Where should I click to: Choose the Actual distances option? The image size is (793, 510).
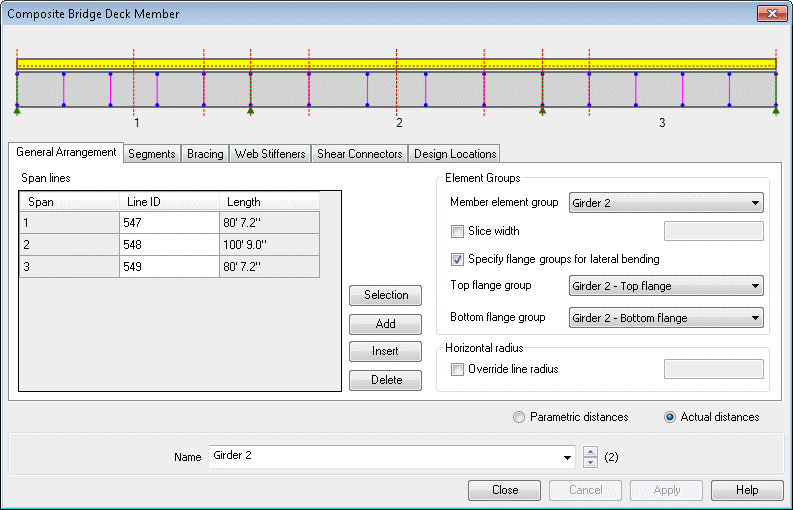pos(670,417)
